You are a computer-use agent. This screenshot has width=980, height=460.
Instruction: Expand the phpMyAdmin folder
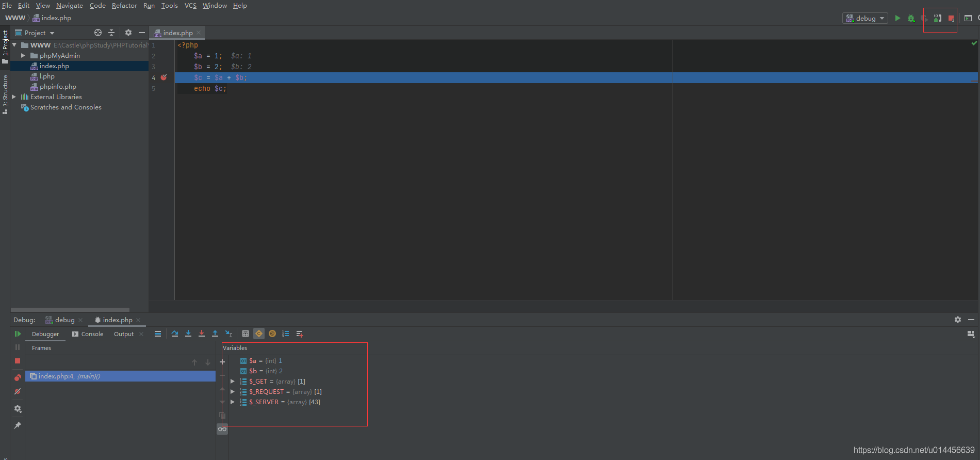(x=23, y=56)
